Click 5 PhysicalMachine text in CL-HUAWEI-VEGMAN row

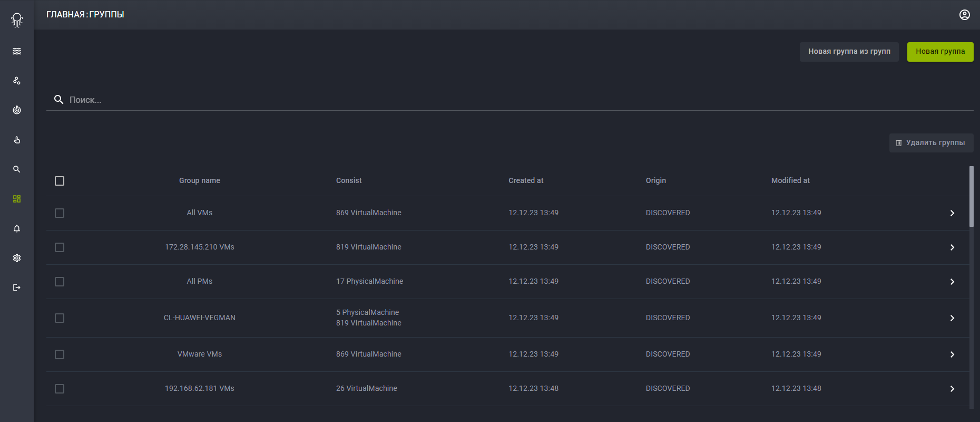(x=367, y=312)
